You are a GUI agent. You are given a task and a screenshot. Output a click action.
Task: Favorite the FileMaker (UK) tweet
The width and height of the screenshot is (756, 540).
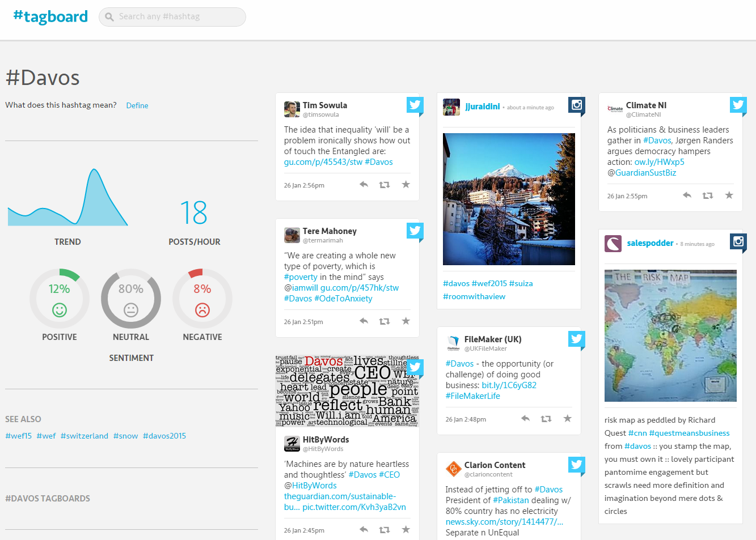tap(567, 418)
